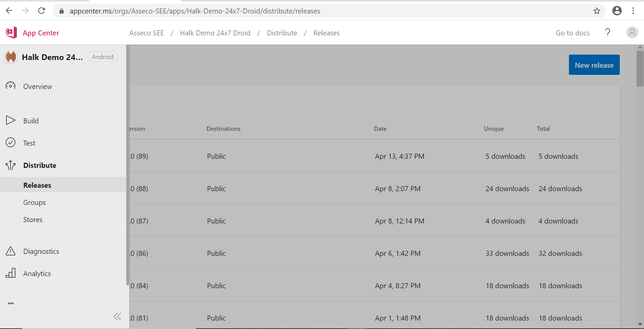Collapse the sidebar with double chevron

coord(117,317)
